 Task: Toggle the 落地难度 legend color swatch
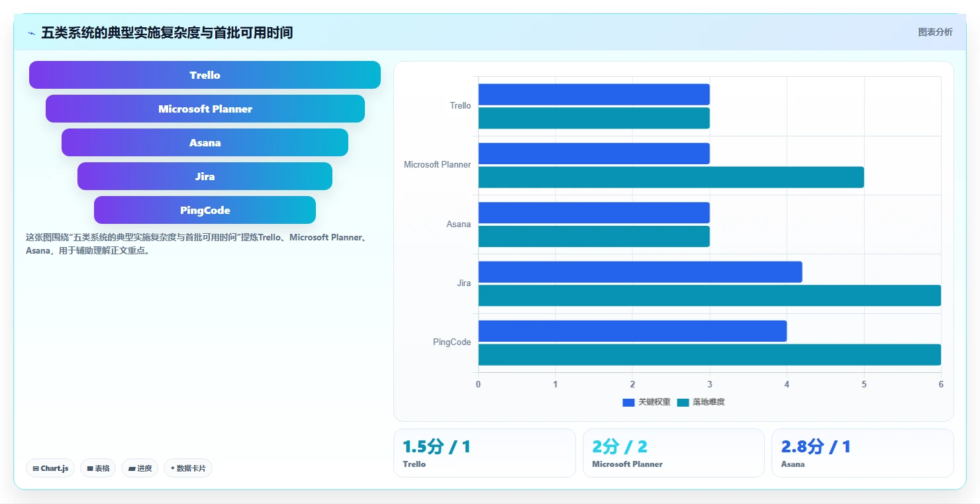pyautogui.click(x=683, y=402)
